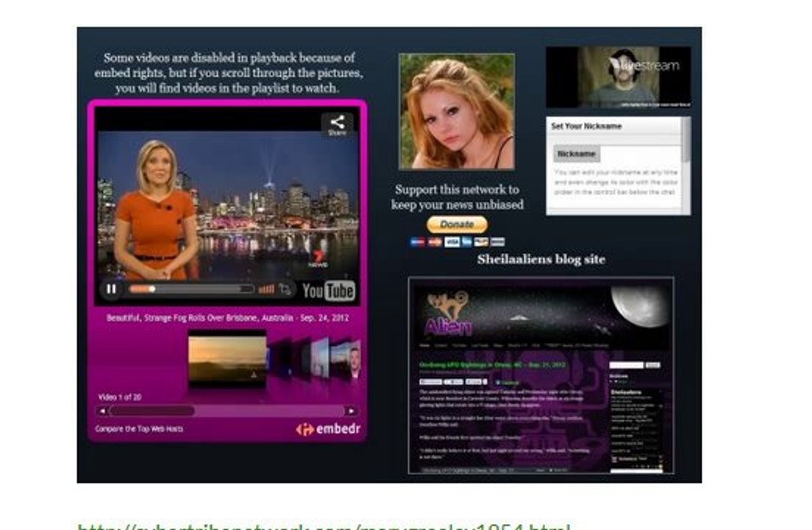
Task: Open the Sheilaaliens blog site heading
Action: click(541, 259)
